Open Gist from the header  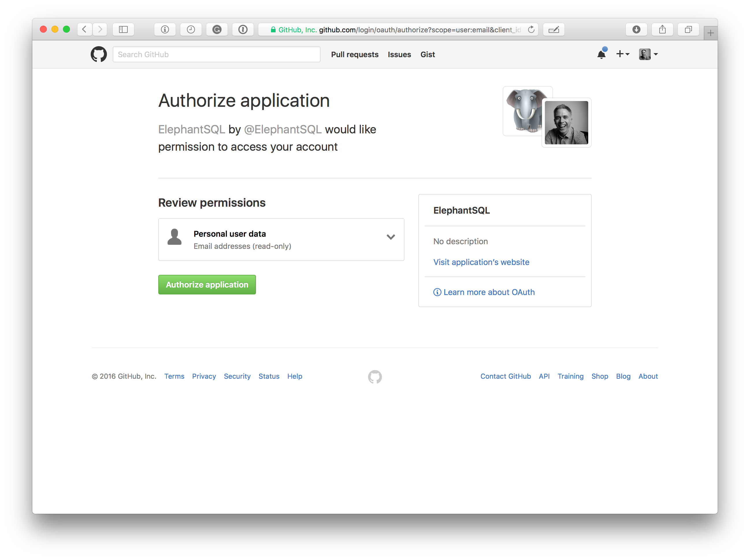[428, 55]
